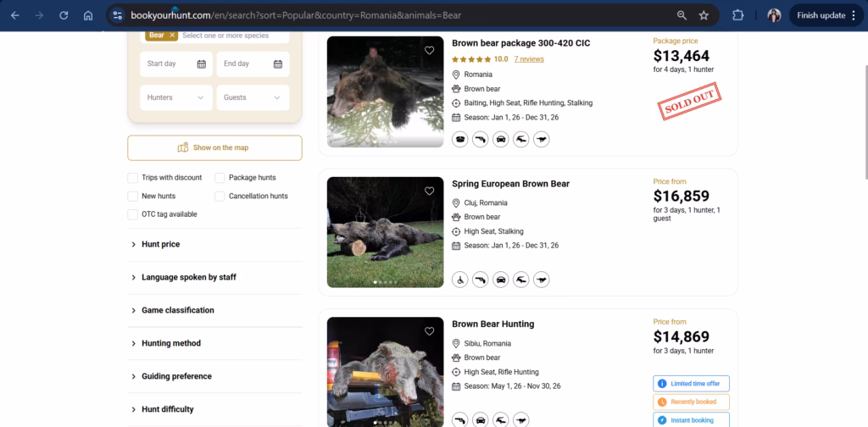Click the wheelchair accessibility icon on Spring hunt

coord(460,280)
